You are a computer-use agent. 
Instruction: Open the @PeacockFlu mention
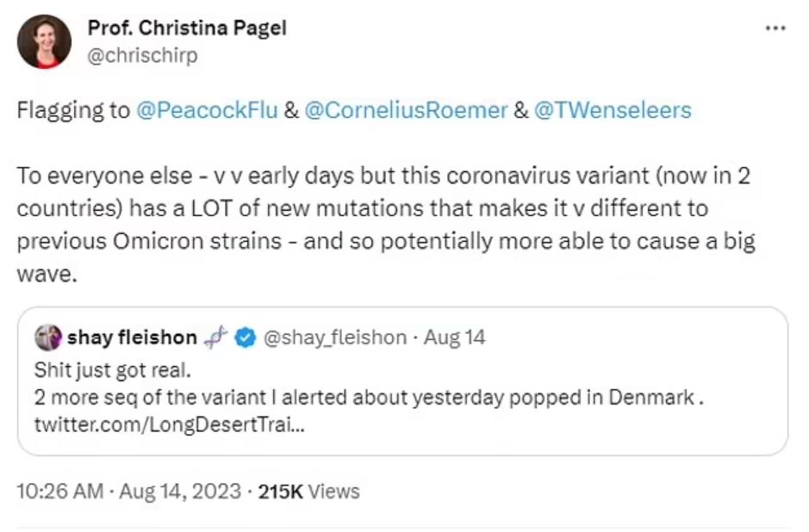[205, 111]
